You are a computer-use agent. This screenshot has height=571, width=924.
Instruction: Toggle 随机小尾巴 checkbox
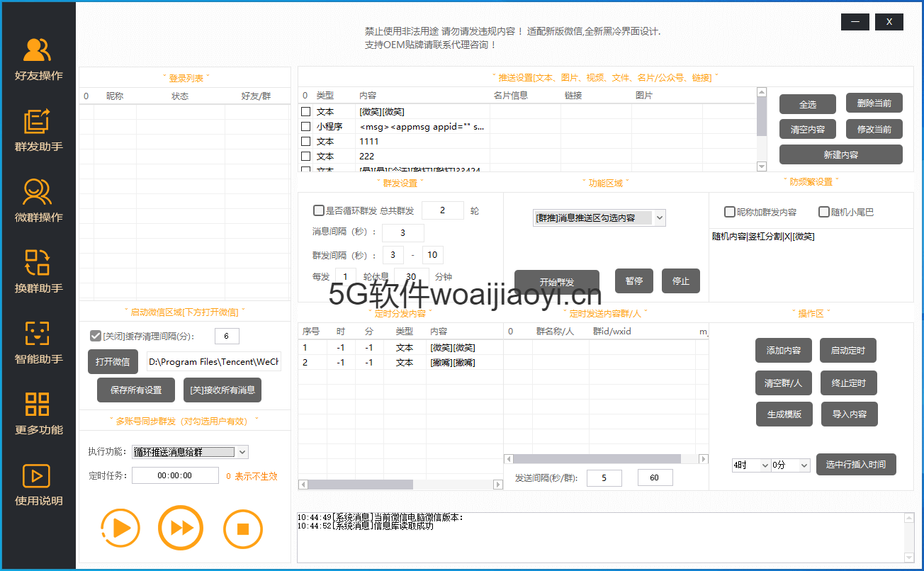coord(824,212)
